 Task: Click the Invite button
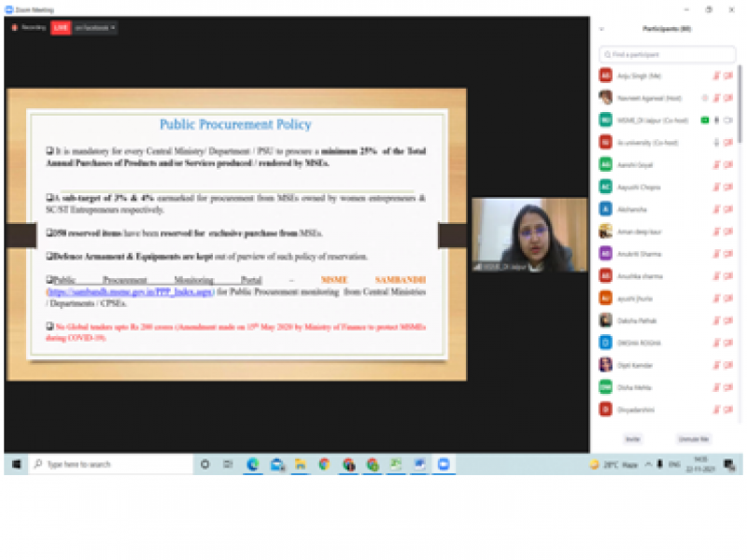[x=632, y=438]
